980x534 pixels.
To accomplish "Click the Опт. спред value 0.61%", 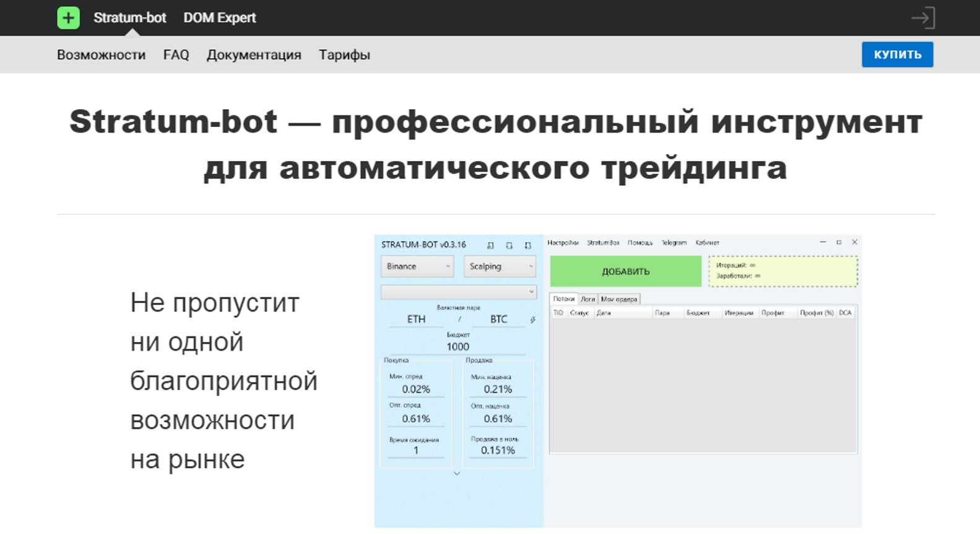I will click(x=416, y=419).
